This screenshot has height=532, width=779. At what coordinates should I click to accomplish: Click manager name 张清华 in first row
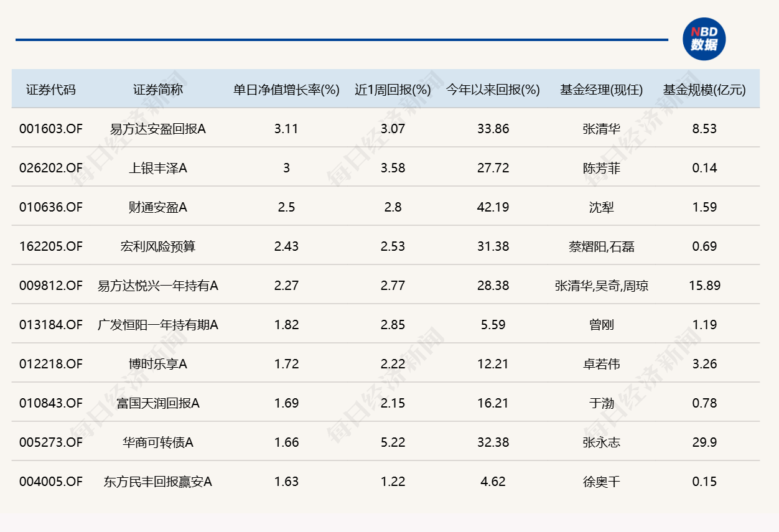pyautogui.click(x=602, y=129)
